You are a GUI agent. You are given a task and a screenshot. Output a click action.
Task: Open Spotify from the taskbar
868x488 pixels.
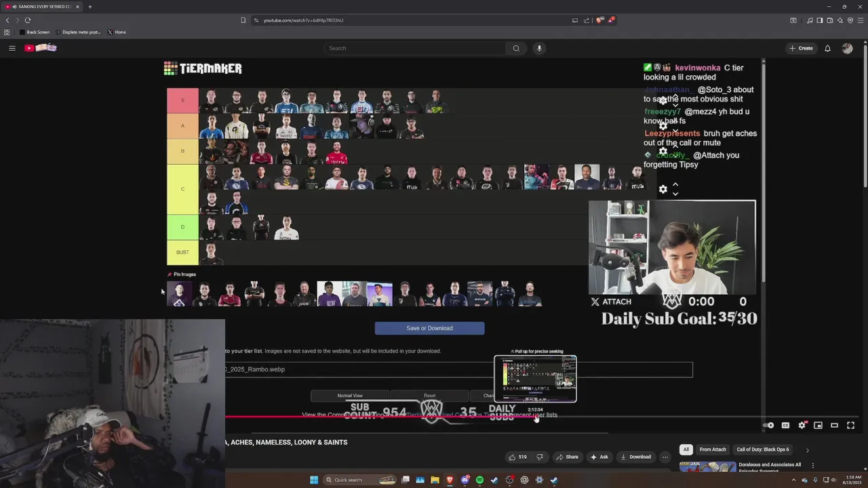[x=479, y=480]
